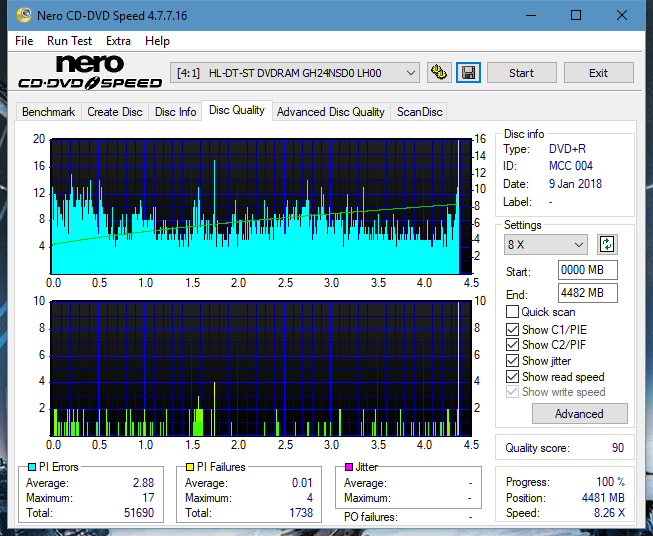Viewport: 653px width, 536px height.
Task: Click the drive options icon
Action: pos(439,73)
